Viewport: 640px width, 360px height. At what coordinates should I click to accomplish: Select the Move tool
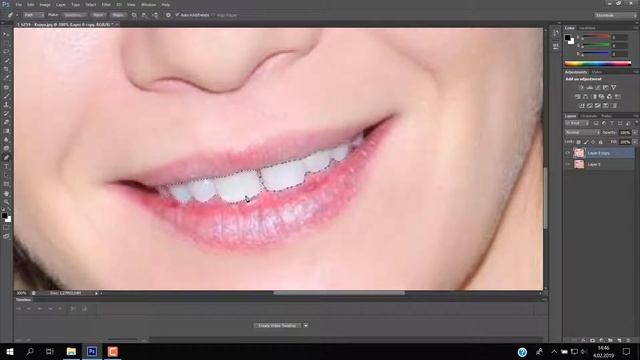pos(6,34)
